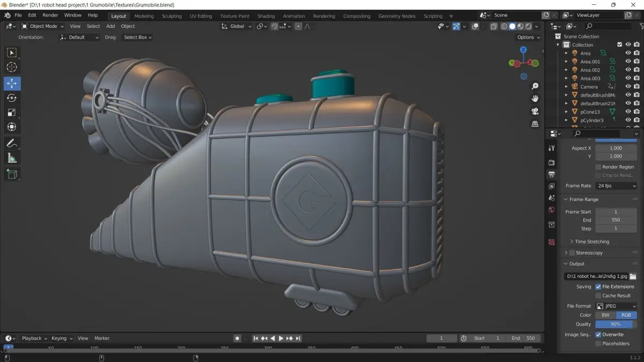Open Global transform orientation dropdown
Viewport: 644px width, 362px height.
237,26
